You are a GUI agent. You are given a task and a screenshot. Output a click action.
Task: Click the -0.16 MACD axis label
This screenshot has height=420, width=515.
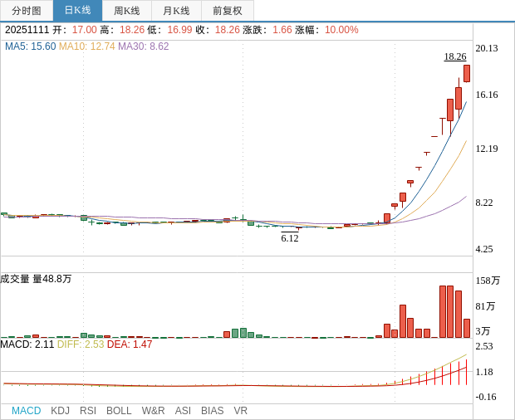coord(486,397)
